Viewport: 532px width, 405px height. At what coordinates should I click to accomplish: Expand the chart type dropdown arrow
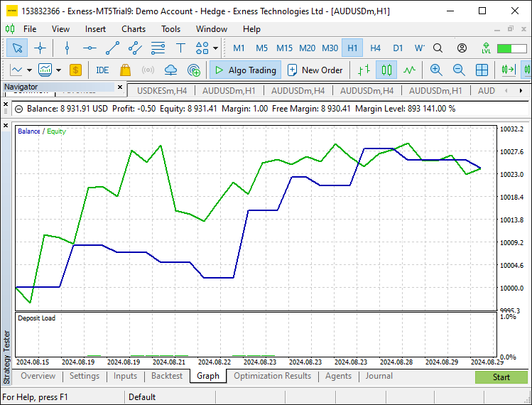click(30, 70)
